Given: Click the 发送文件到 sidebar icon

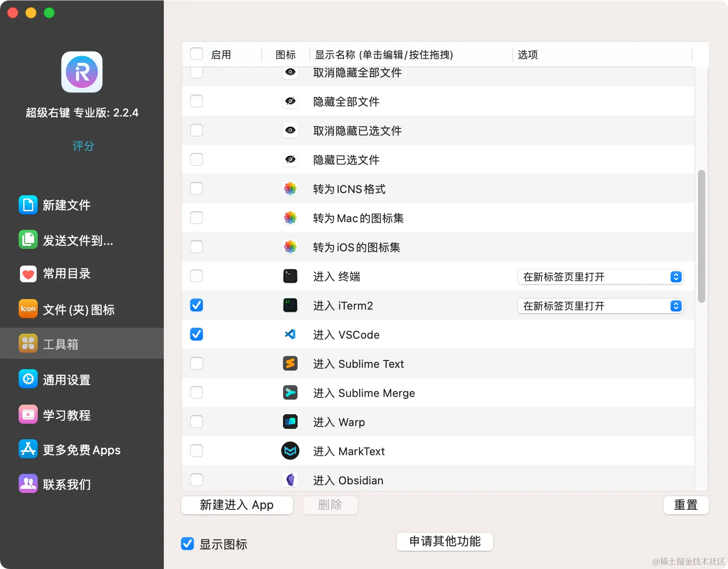Looking at the screenshot, I should [x=28, y=239].
